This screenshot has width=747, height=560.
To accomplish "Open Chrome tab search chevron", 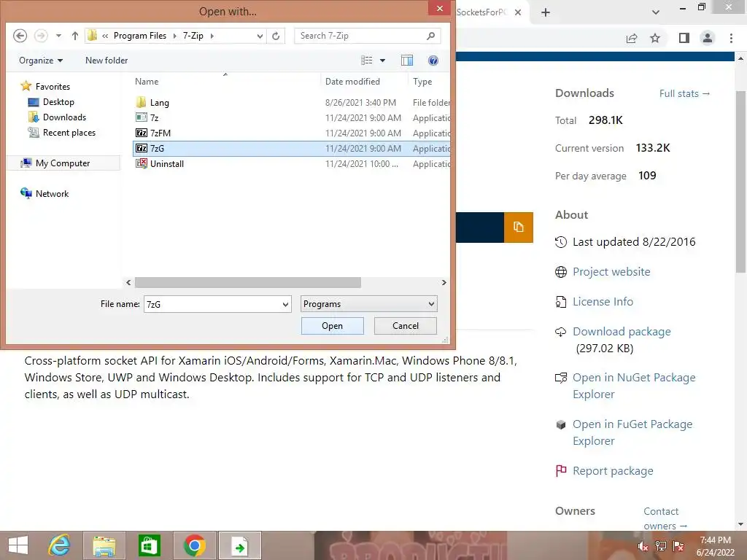I will (656, 12).
